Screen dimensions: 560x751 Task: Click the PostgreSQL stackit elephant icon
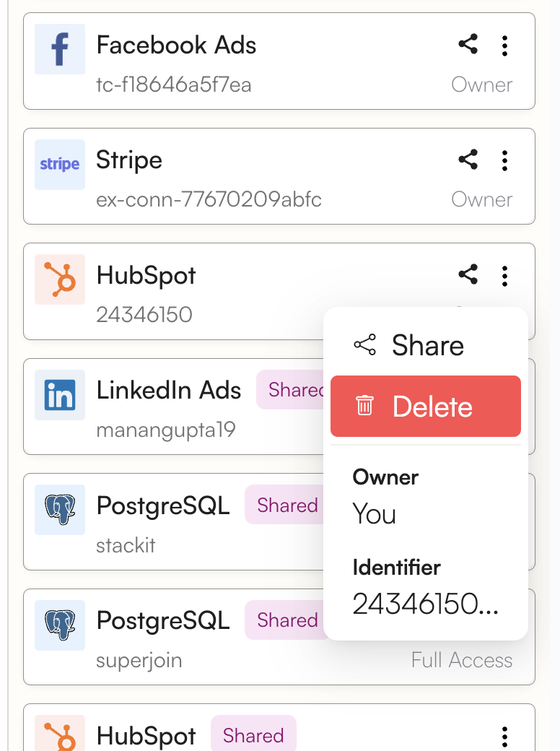[60, 510]
